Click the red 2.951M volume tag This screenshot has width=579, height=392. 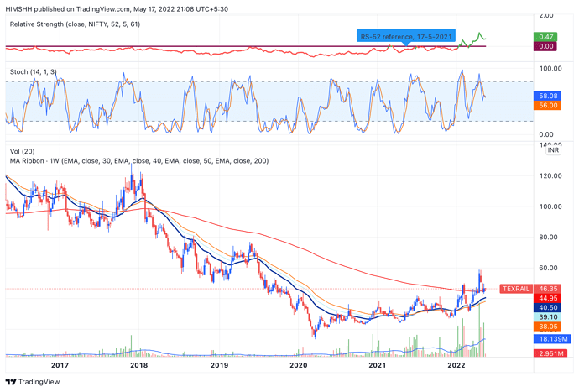pyautogui.click(x=550, y=355)
